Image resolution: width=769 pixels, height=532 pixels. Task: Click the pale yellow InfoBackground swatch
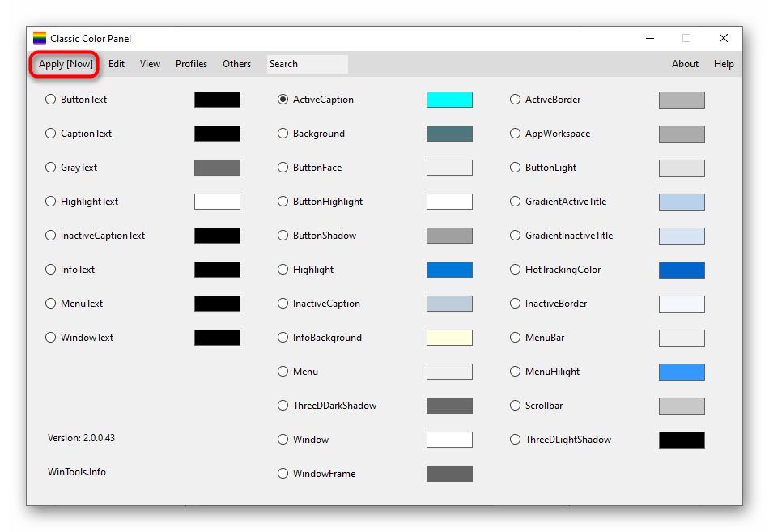pyautogui.click(x=449, y=338)
